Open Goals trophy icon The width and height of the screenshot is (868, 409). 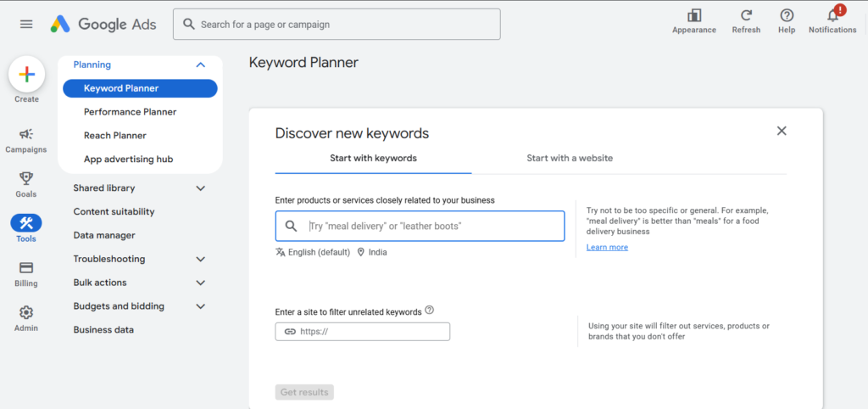click(26, 178)
